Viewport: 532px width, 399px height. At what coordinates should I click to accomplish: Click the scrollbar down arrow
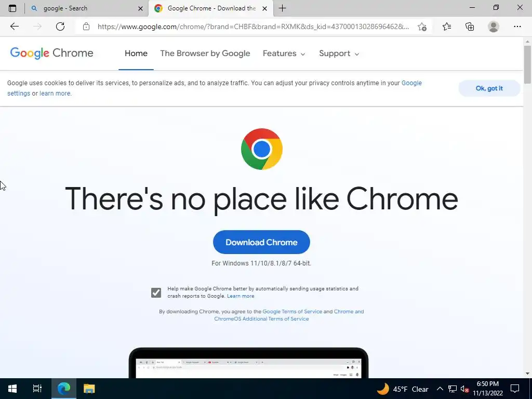pos(527,374)
